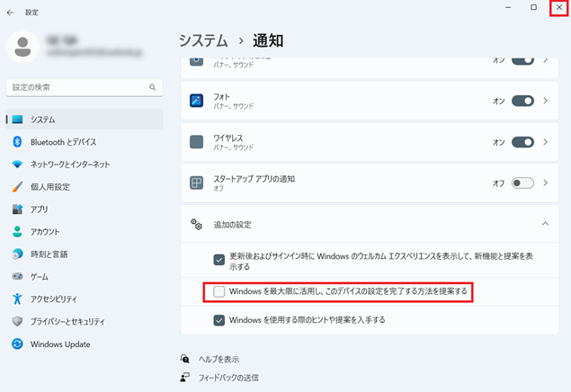Click the search magnifier icon

click(153, 87)
